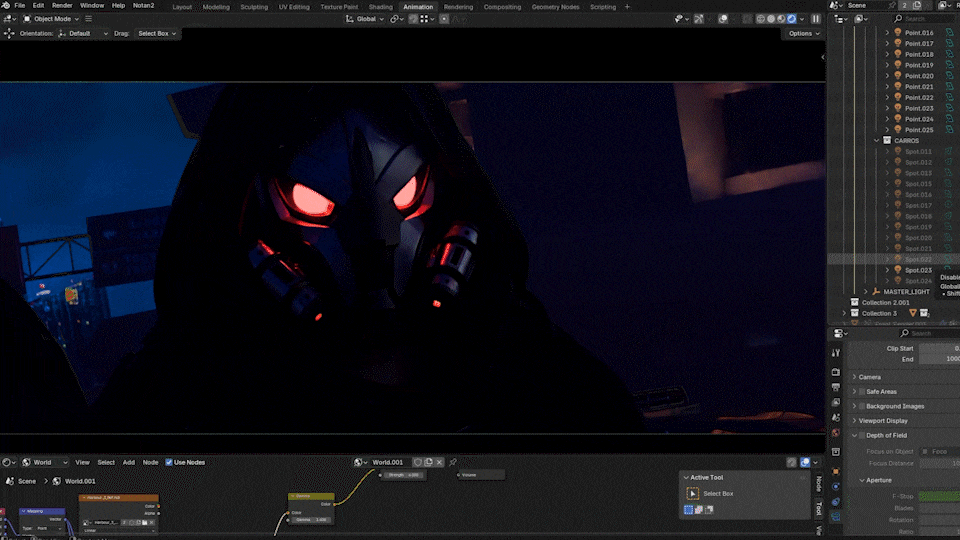960x540 pixels.
Task: Open the Tool properties tab icon
Action: [836, 353]
